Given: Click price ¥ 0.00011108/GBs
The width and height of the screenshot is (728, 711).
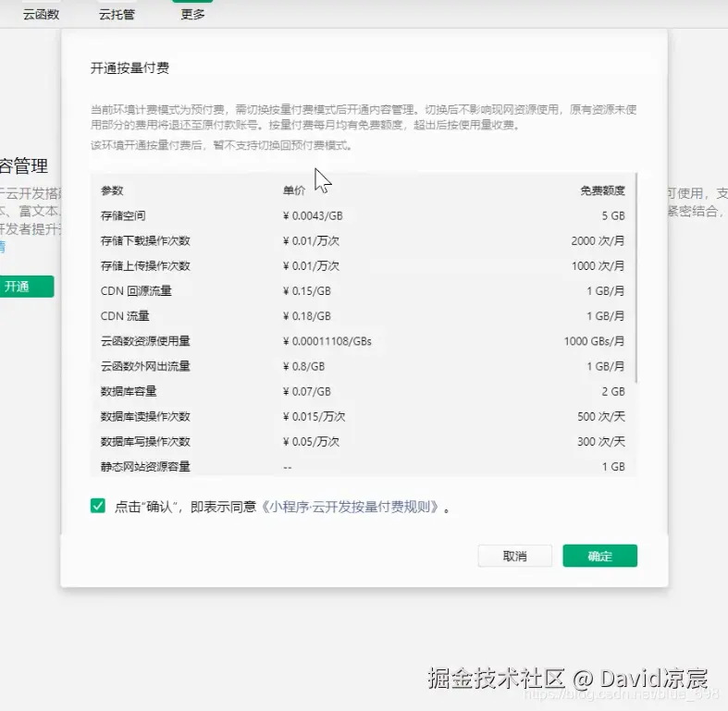Looking at the screenshot, I should (x=327, y=341).
